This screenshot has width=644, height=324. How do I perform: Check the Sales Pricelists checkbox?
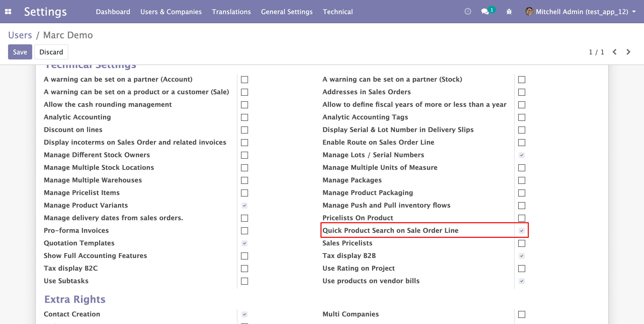[521, 243]
